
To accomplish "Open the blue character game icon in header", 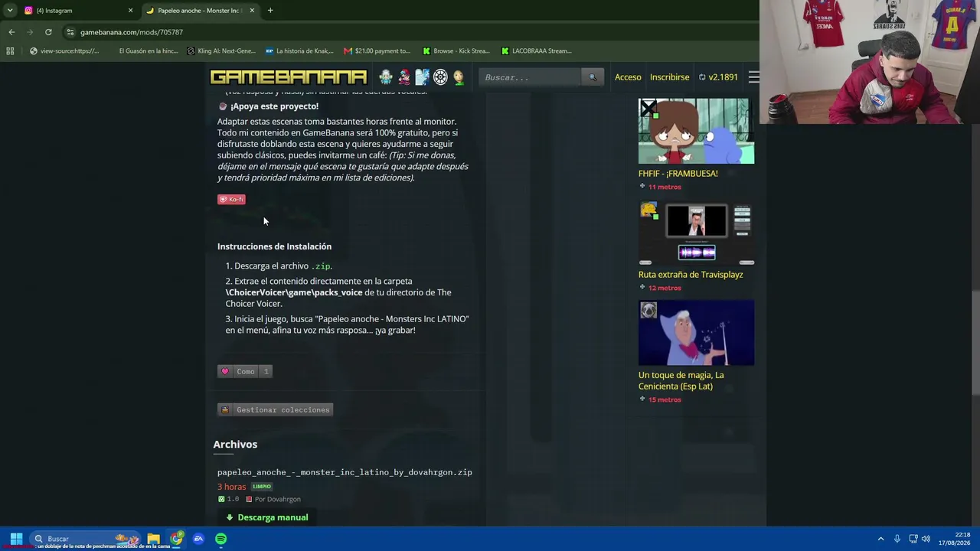I will (422, 77).
